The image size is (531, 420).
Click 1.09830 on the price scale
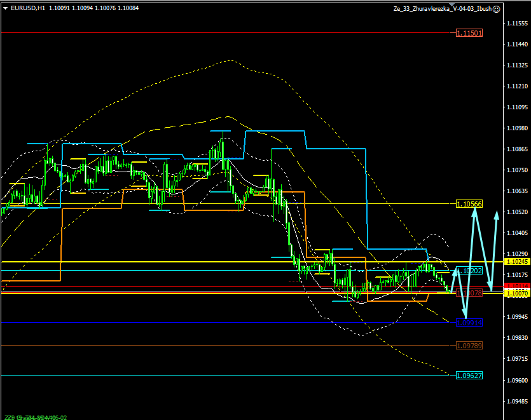click(517, 338)
